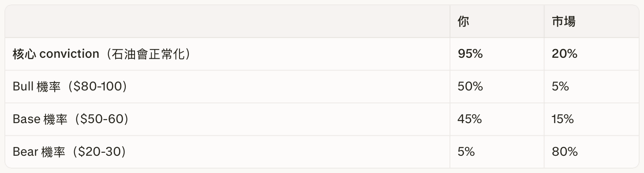This screenshot has width=644, height=173.
Task: Click the market's 5% Bull cell
Action: pos(560,87)
